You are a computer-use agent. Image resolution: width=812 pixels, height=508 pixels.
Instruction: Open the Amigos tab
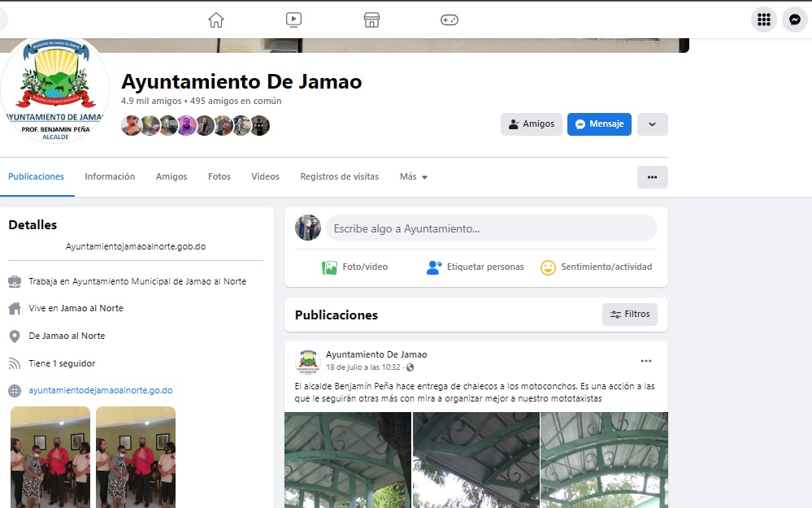[x=172, y=176]
